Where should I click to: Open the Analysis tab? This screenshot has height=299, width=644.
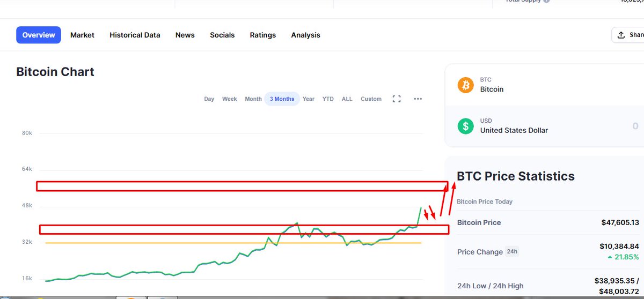pyautogui.click(x=305, y=35)
